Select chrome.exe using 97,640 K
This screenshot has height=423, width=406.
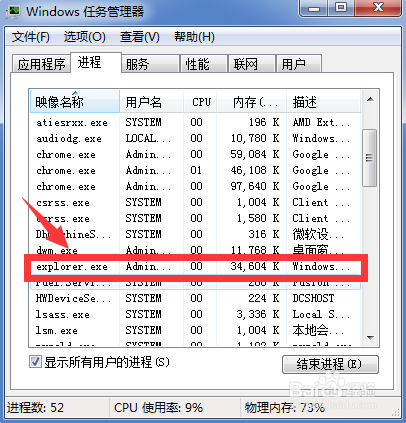tap(195, 186)
